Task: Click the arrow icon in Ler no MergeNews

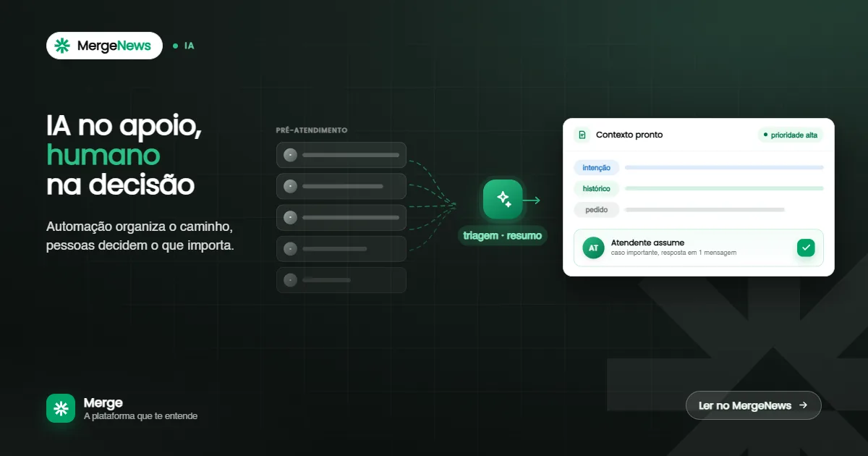Action: point(803,405)
